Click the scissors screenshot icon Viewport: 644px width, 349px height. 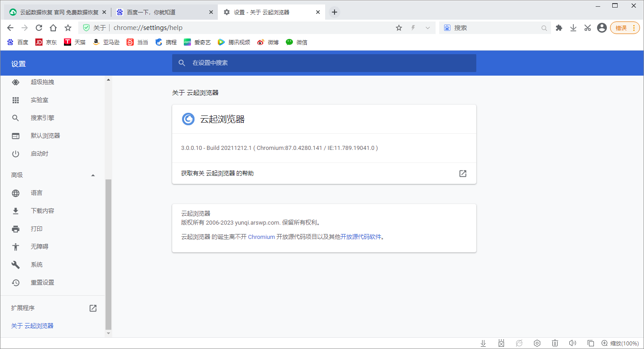[588, 28]
